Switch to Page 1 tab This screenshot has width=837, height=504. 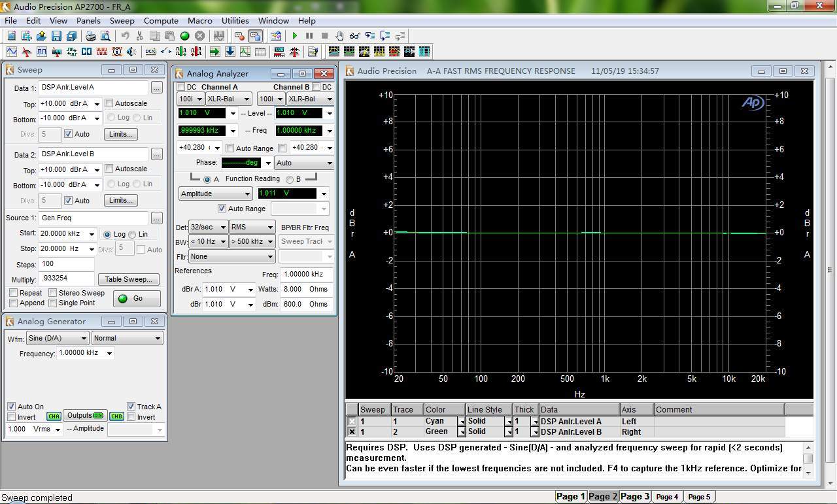click(x=571, y=497)
